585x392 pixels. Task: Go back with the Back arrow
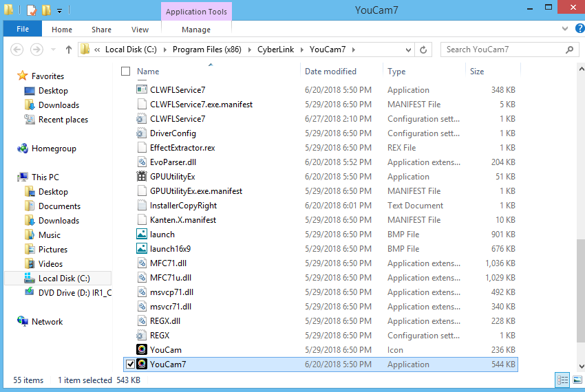(x=17, y=50)
